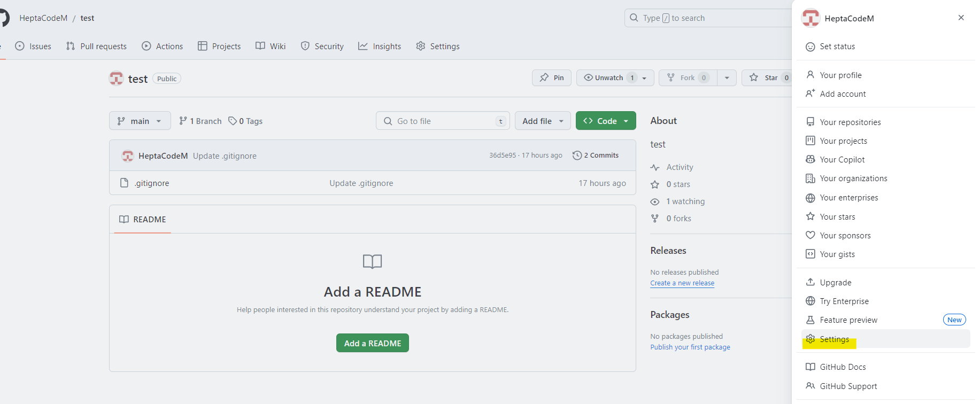Open the Pull requests tab
This screenshot has height=404, width=980.
pyautogui.click(x=96, y=46)
